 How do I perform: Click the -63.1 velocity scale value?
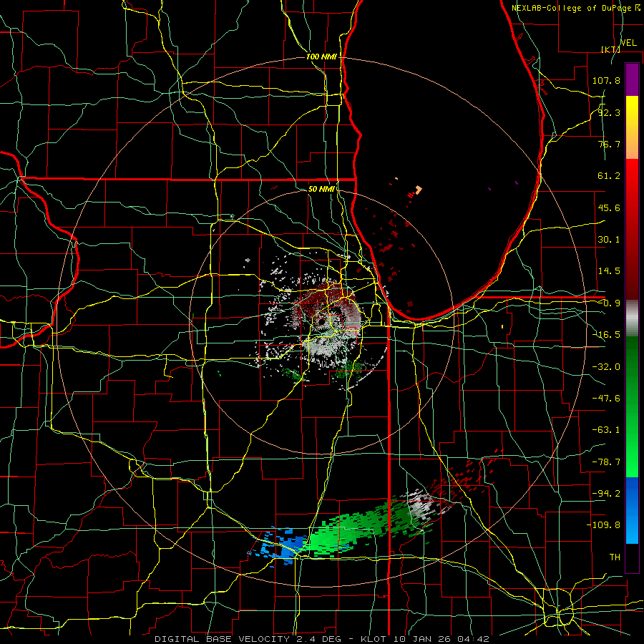click(606, 430)
